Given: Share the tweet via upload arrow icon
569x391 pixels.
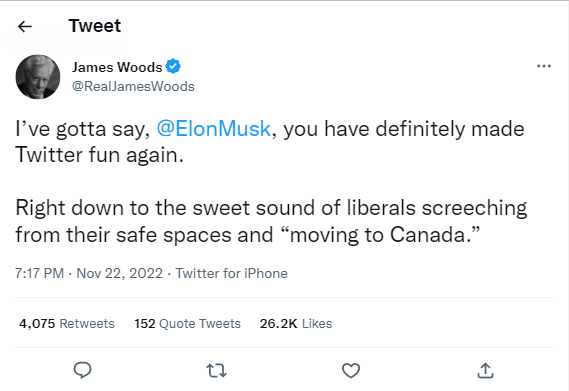Looking at the screenshot, I should 485,370.
